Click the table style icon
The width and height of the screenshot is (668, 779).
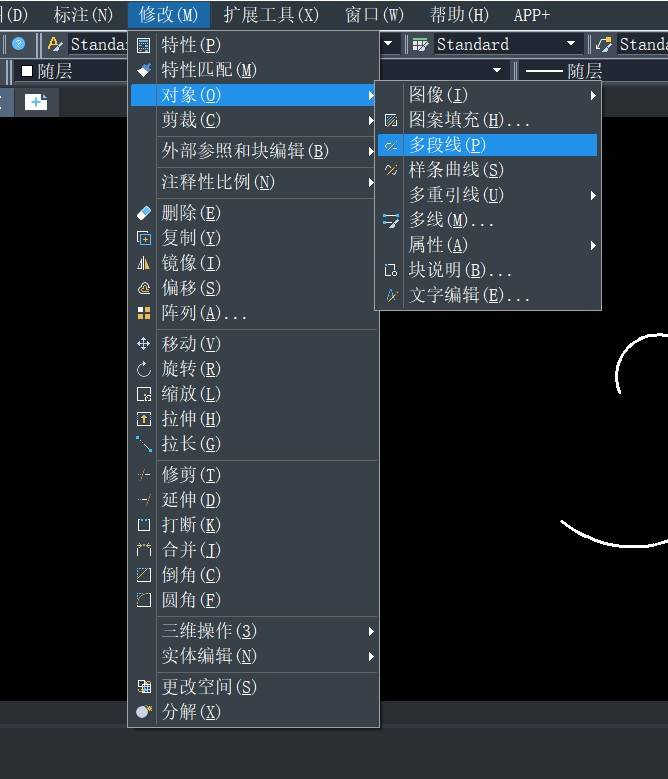[420, 45]
